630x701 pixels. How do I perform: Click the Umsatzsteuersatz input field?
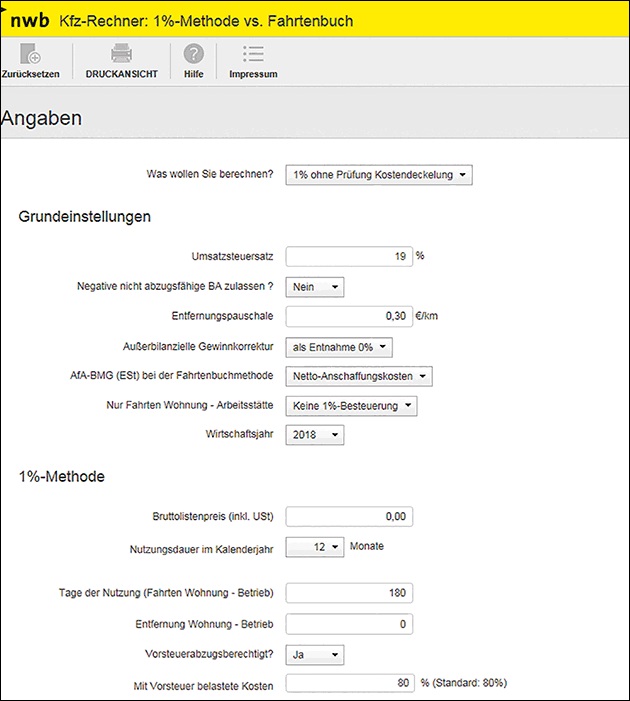click(349, 256)
